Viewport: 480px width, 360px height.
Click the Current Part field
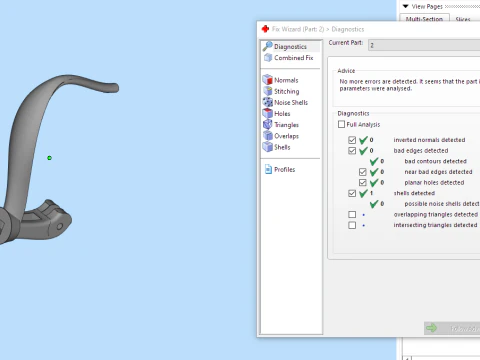pyautogui.click(x=424, y=45)
